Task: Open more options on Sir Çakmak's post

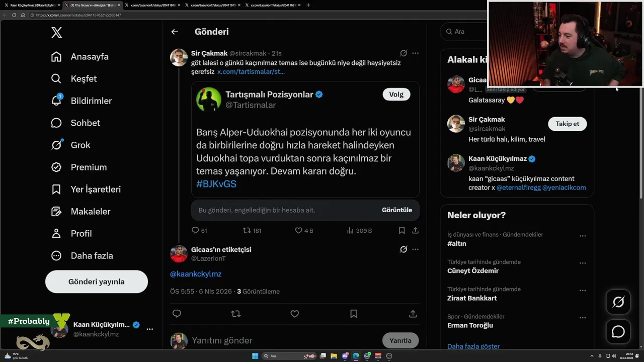Action: tap(415, 53)
